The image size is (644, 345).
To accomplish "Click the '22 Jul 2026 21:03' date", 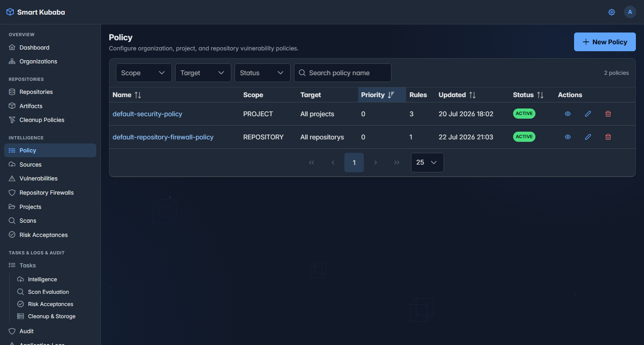I will click(x=466, y=137).
